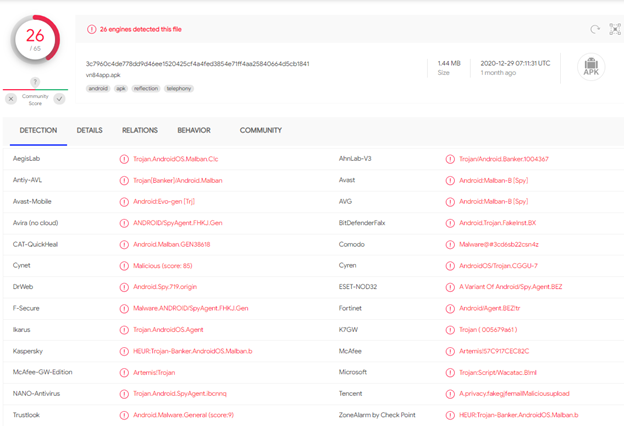624x426 pixels.
Task: Click the alert icon in the McAfee-GW-Edition row
Action: (x=124, y=373)
